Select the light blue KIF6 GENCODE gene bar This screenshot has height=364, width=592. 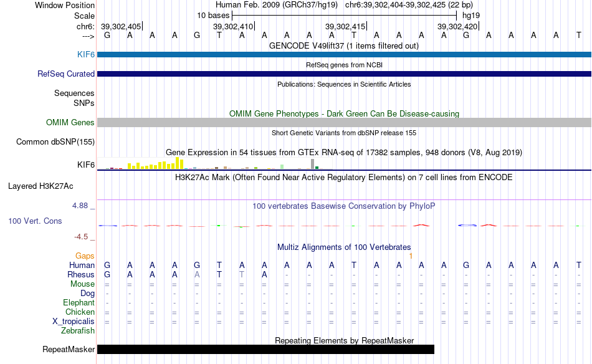(x=345, y=54)
